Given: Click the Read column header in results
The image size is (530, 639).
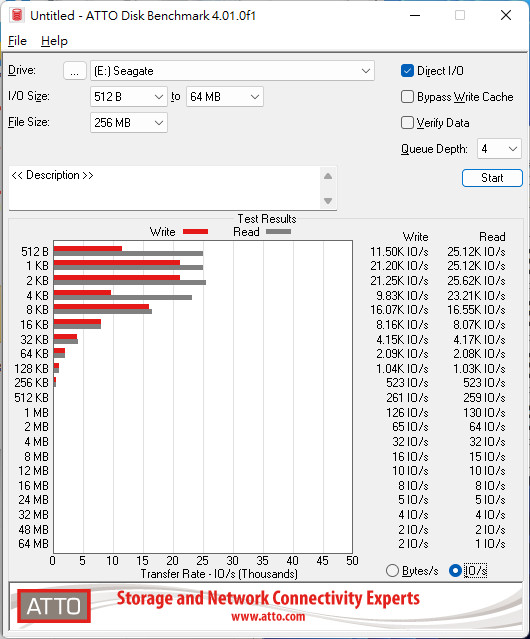Looking at the screenshot, I should [492, 237].
